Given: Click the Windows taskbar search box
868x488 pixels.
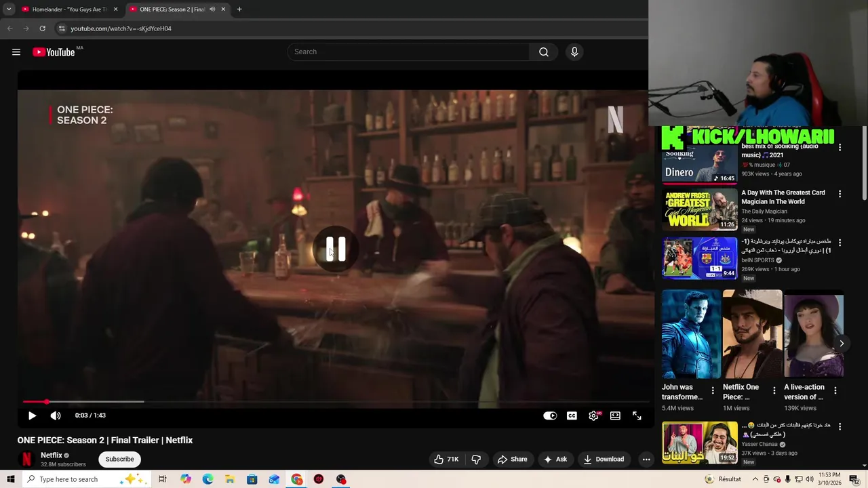Looking at the screenshot, I should click(x=87, y=479).
